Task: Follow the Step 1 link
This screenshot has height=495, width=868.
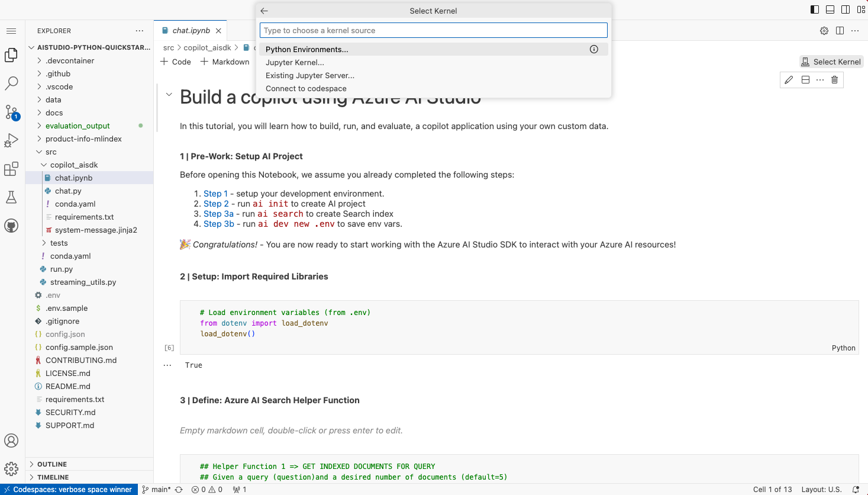Action: point(215,194)
